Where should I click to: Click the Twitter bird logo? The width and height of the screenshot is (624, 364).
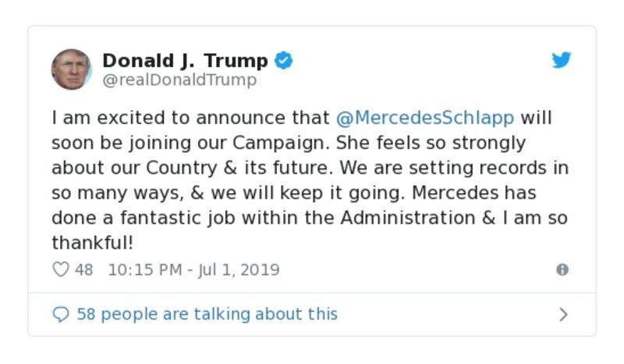tap(562, 61)
